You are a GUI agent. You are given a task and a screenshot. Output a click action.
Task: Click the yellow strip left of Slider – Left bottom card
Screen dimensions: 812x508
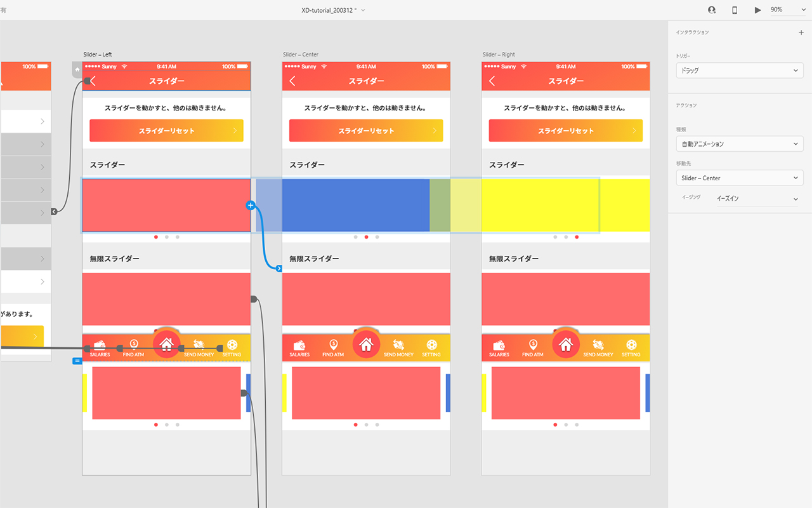(x=84, y=393)
